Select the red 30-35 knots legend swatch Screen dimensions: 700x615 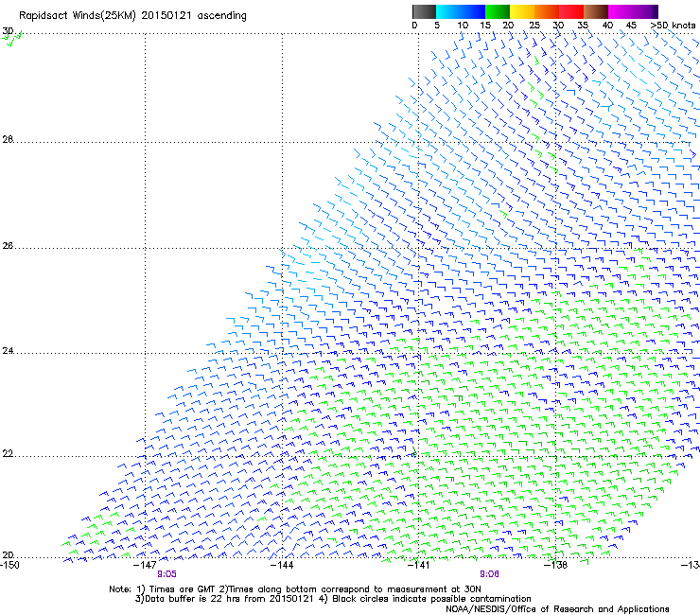[x=571, y=11]
